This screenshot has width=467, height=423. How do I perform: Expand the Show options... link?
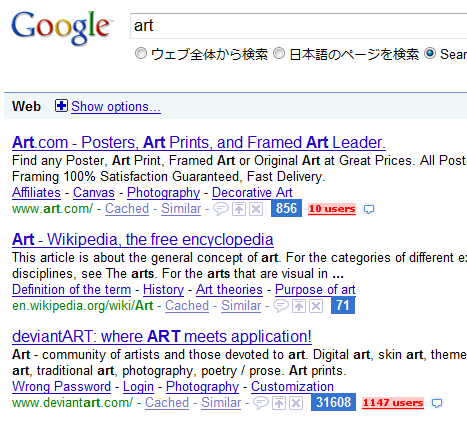coord(116,107)
